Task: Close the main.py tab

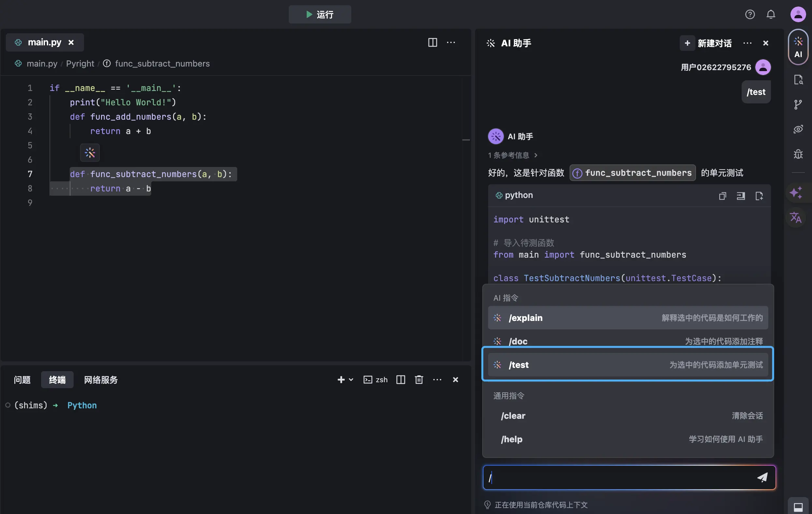Action: pyautogui.click(x=71, y=42)
